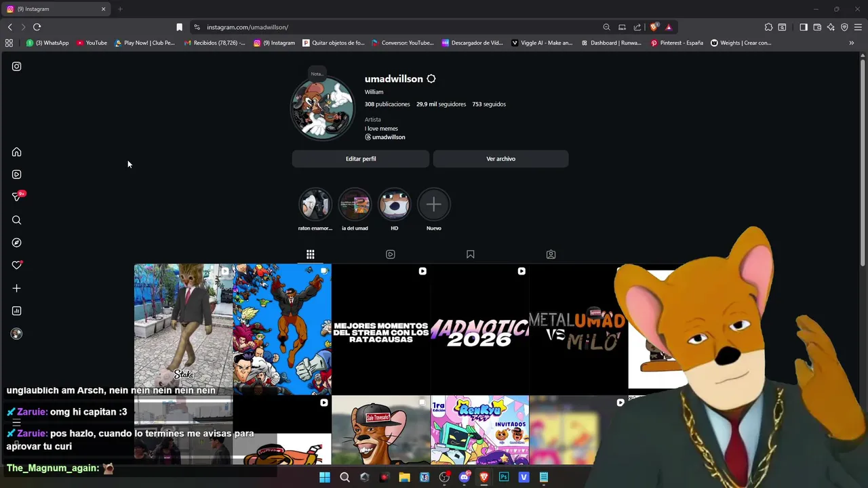Open the Reels icon in the sidebar

pos(16,174)
